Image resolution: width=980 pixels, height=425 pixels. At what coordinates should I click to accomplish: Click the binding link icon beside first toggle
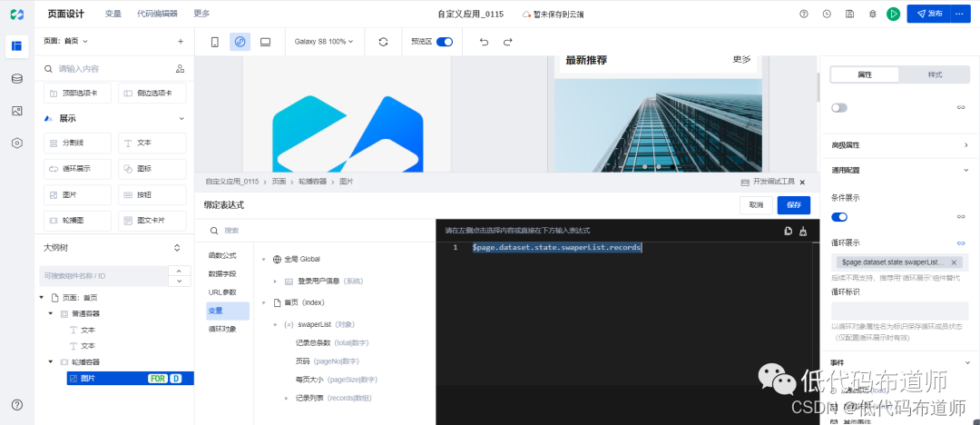coord(961,108)
